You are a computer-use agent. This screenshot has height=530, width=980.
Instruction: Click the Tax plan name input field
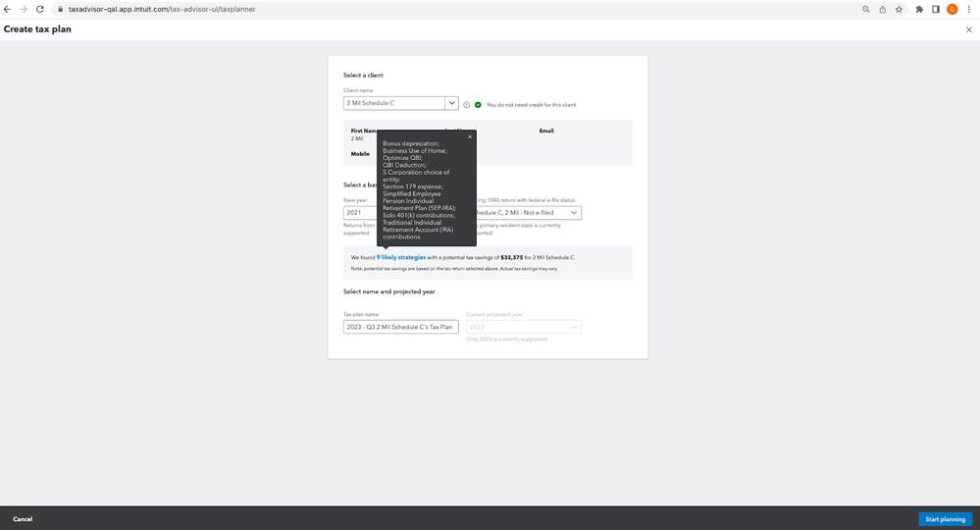point(400,327)
